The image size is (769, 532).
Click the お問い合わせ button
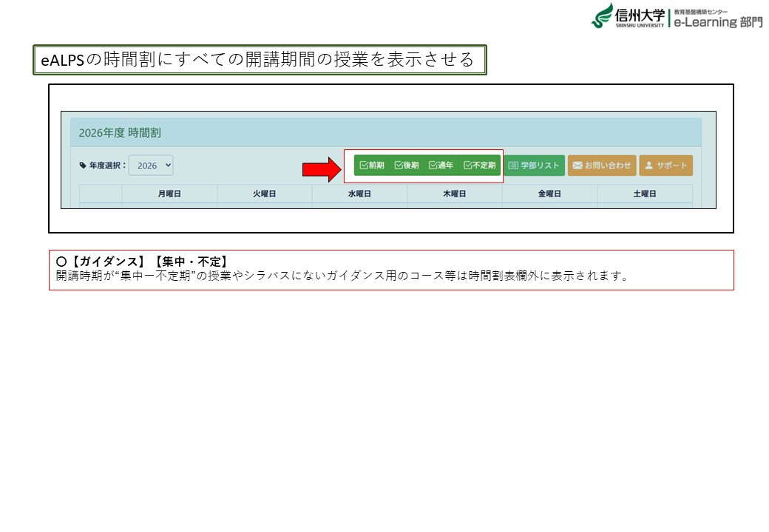(x=602, y=165)
